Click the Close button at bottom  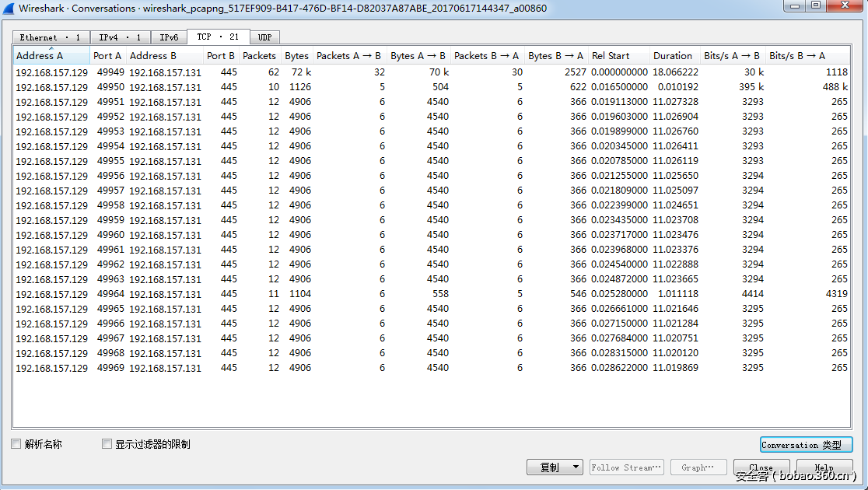tap(760, 467)
